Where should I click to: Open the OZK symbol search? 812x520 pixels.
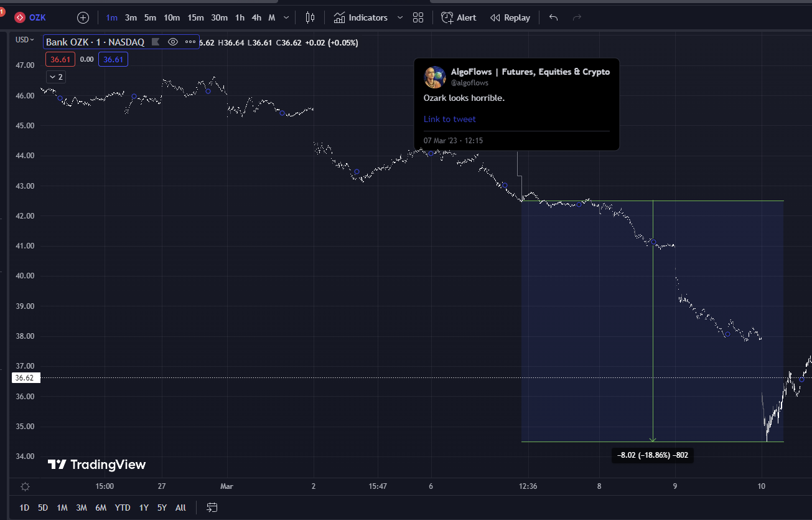coord(30,17)
